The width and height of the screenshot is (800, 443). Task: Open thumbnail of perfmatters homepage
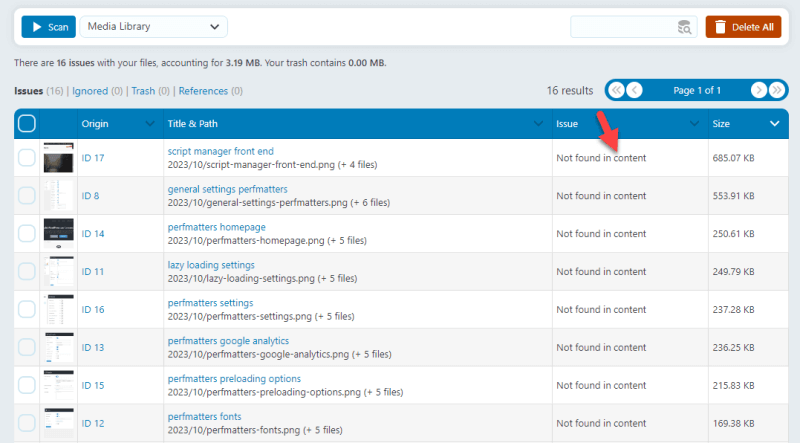click(59, 234)
